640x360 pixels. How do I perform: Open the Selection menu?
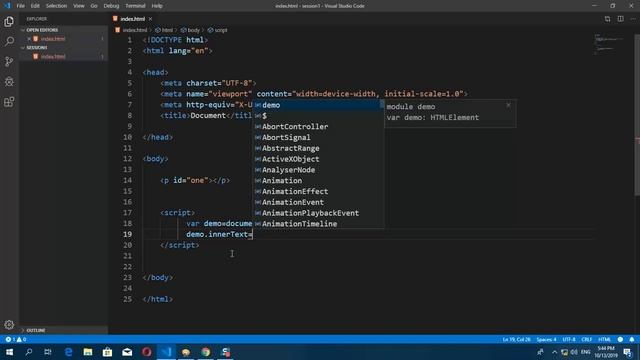click(x=56, y=6)
